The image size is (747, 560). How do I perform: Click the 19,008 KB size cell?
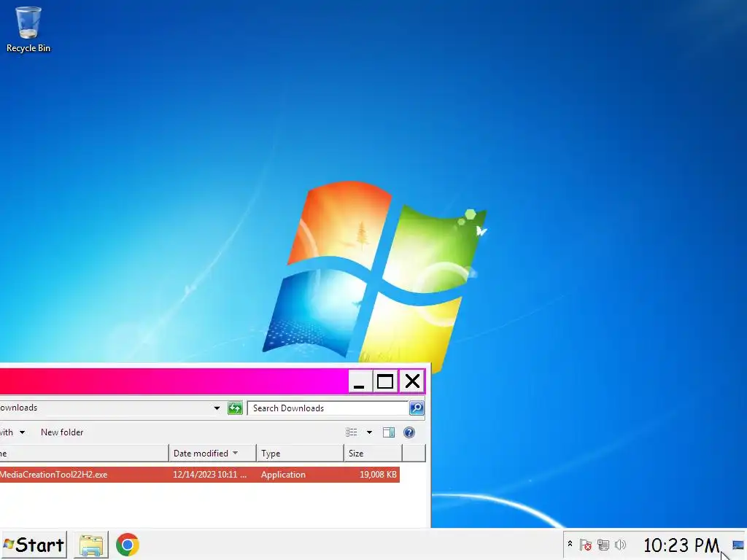click(x=378, y=475)
